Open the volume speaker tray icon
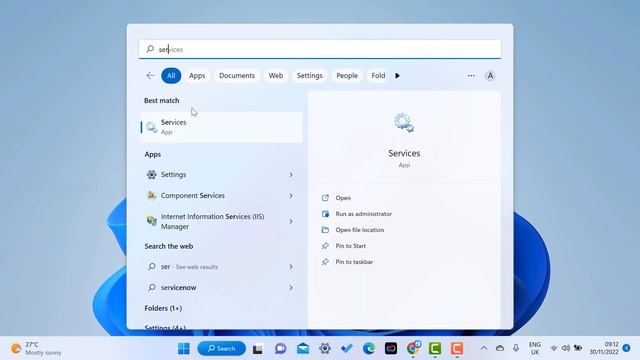 point(566,348)
